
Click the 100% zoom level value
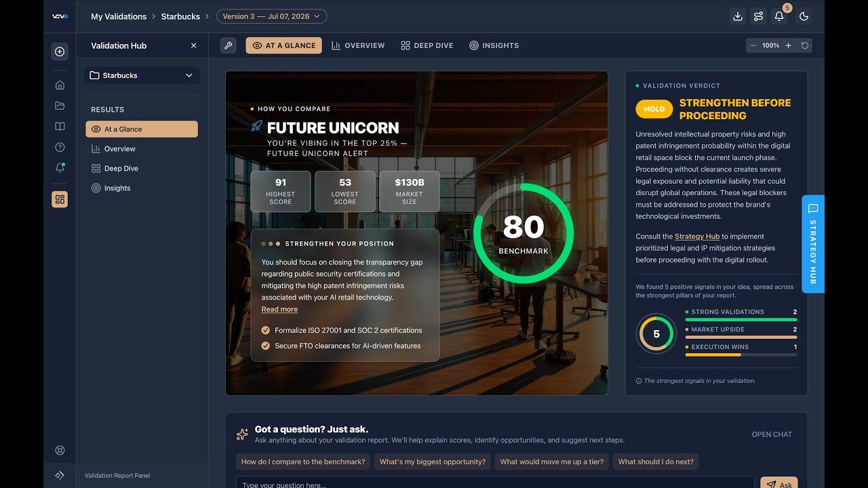[771, 45]
